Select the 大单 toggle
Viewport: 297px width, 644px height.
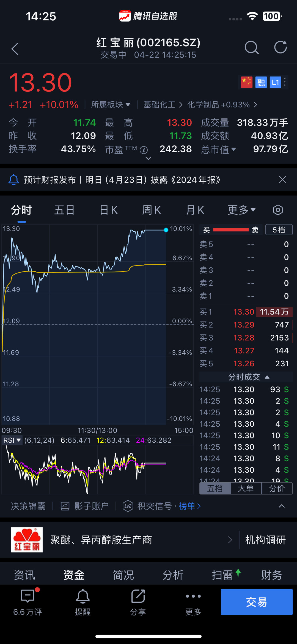246,488
